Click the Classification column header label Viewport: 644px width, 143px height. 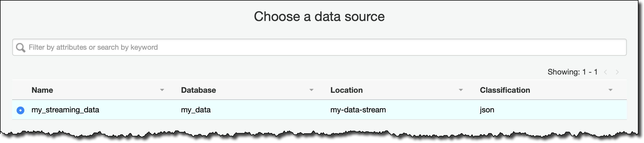[x=505, y=90]
